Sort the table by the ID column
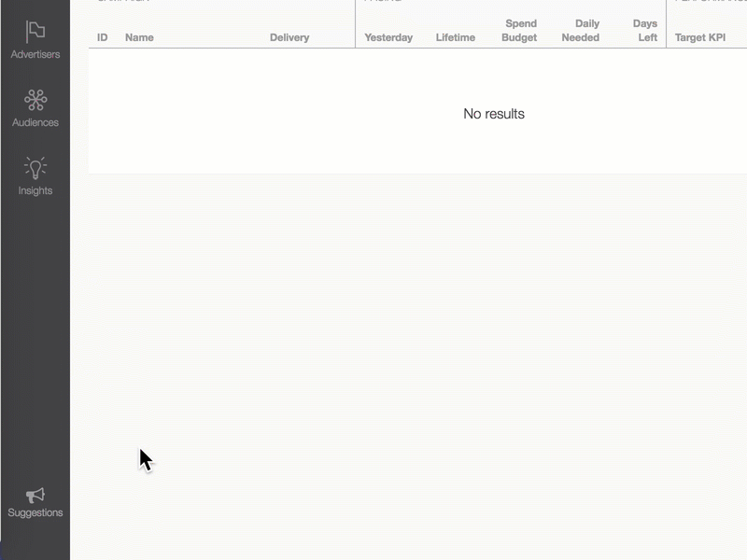This screenshot has width=747, height=560. [x=101, y=37]
